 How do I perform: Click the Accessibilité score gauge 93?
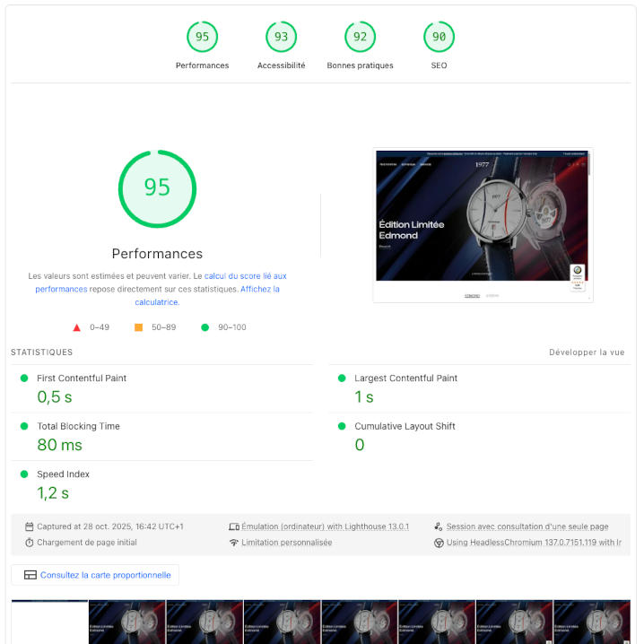click(x=281, y=37)
